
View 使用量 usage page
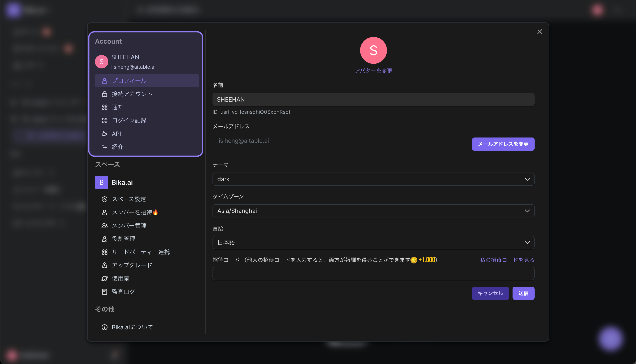(x=147, y=279)
